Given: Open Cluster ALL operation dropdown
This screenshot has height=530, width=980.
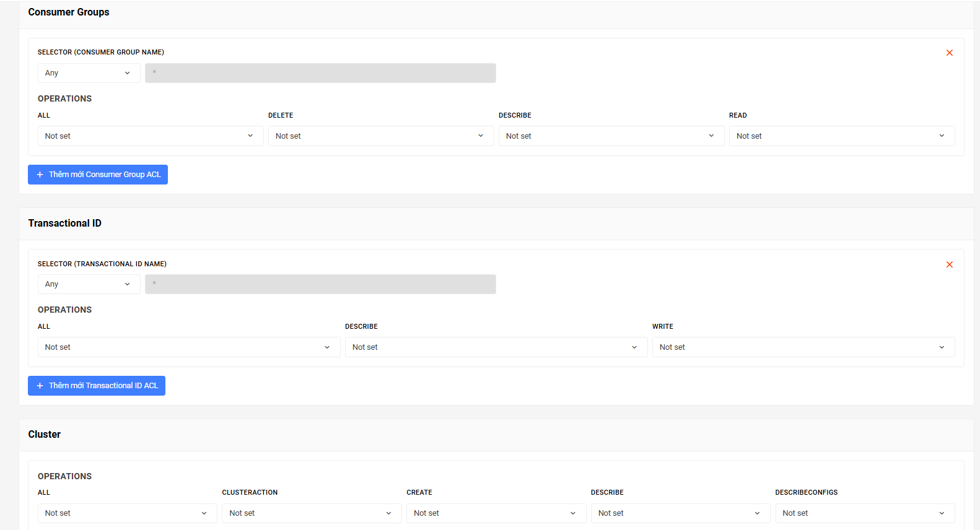Looking at the screenshot, I should (x=128, y=513).
